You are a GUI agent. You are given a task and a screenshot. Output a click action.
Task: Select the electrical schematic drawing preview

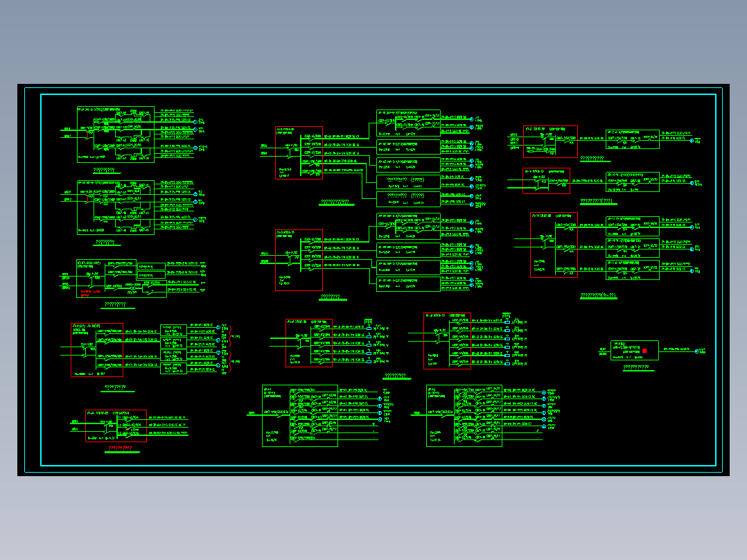tap(373, 280)
